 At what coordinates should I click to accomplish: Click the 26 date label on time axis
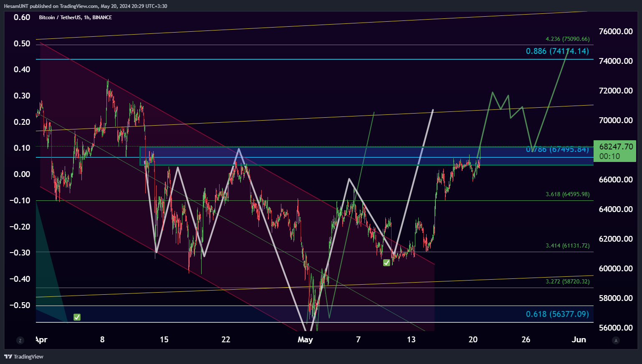[526, 339]
